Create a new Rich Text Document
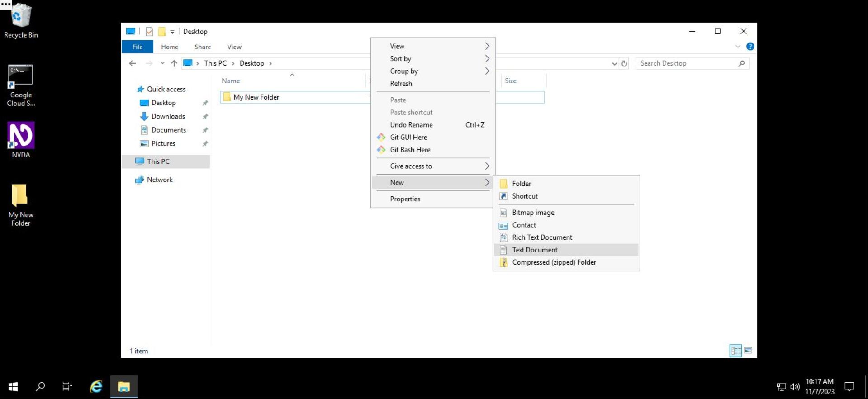Image resolution: width=868 pixels, height=399 pixels. click(x=566, y=237)
